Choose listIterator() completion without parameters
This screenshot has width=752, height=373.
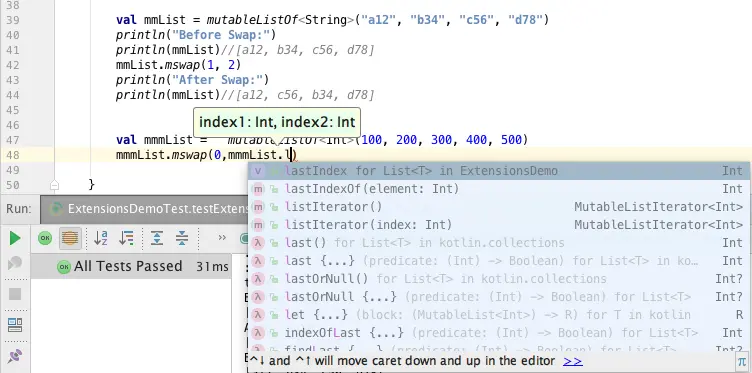(x=499, y=207)
